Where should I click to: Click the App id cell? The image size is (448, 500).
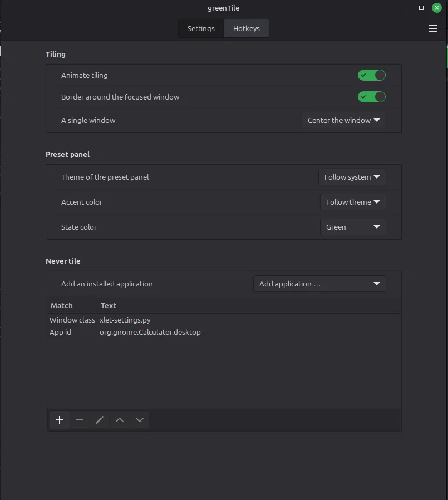60,332
